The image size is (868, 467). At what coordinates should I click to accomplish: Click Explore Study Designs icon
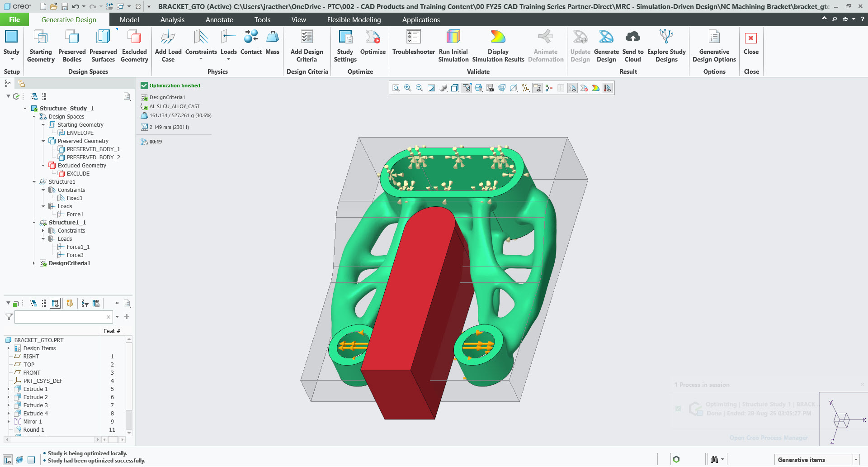coord(666,45)
